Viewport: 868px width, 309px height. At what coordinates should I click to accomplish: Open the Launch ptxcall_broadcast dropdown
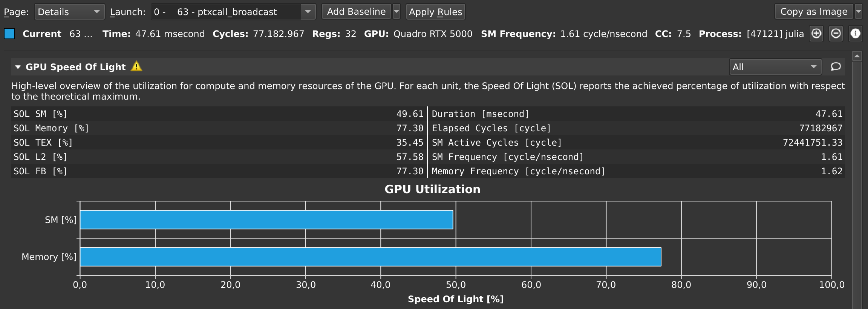click(x=233, y=12)
